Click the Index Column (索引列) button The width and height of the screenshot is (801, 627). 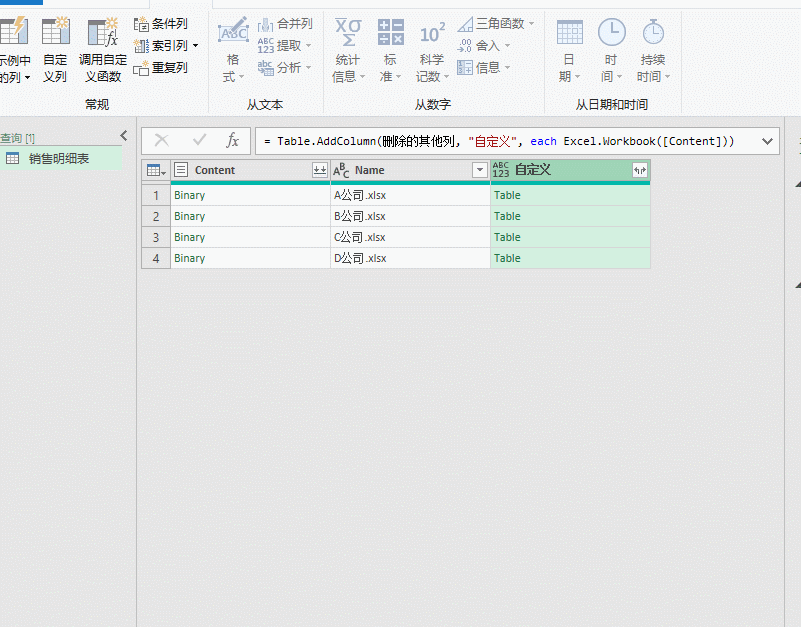(x=160, y=45)
